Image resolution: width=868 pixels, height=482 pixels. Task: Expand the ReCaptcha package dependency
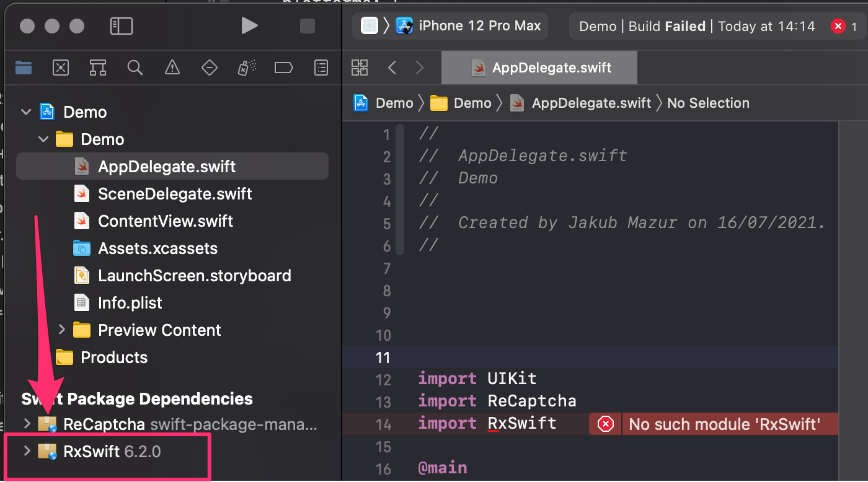click(27, 424)
